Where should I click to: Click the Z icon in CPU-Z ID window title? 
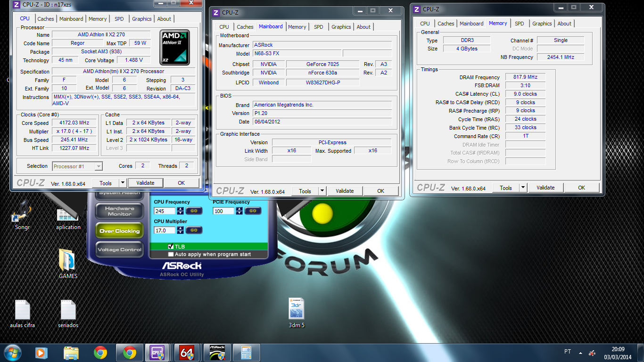pyautogui.click(x=17, y=5)
